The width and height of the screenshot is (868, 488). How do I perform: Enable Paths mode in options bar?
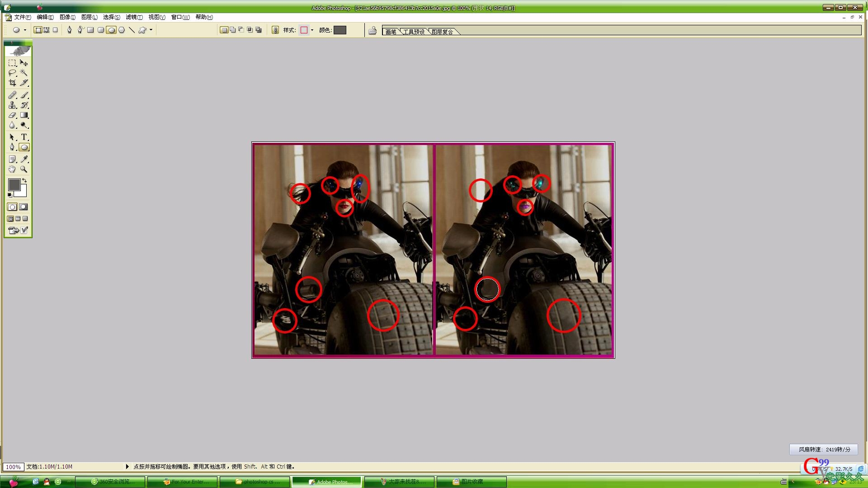click(x=47, y=30)
